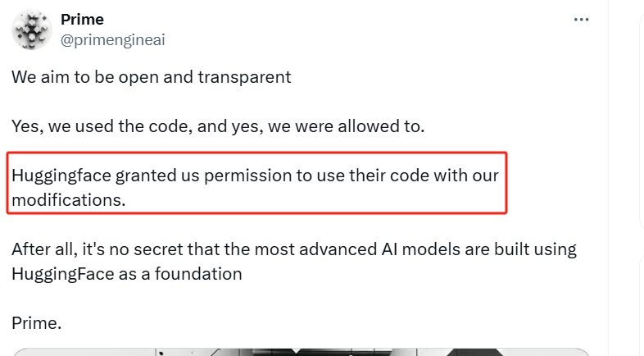This screenshot has width=644, height=356.
Task: Click the word 'modifications.' in the red box
Action: [x=69, y=200]
